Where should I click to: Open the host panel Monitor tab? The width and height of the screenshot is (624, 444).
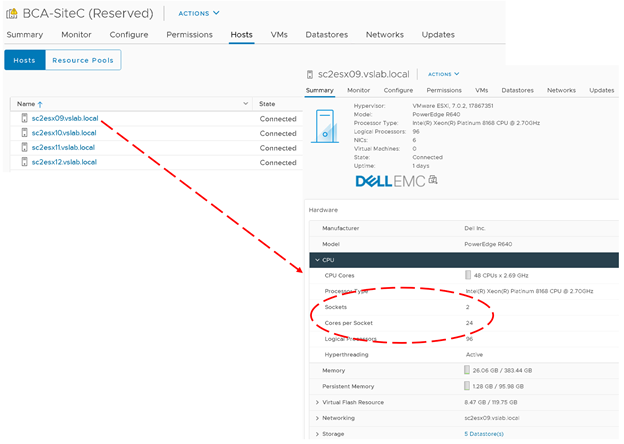(358, 90)
